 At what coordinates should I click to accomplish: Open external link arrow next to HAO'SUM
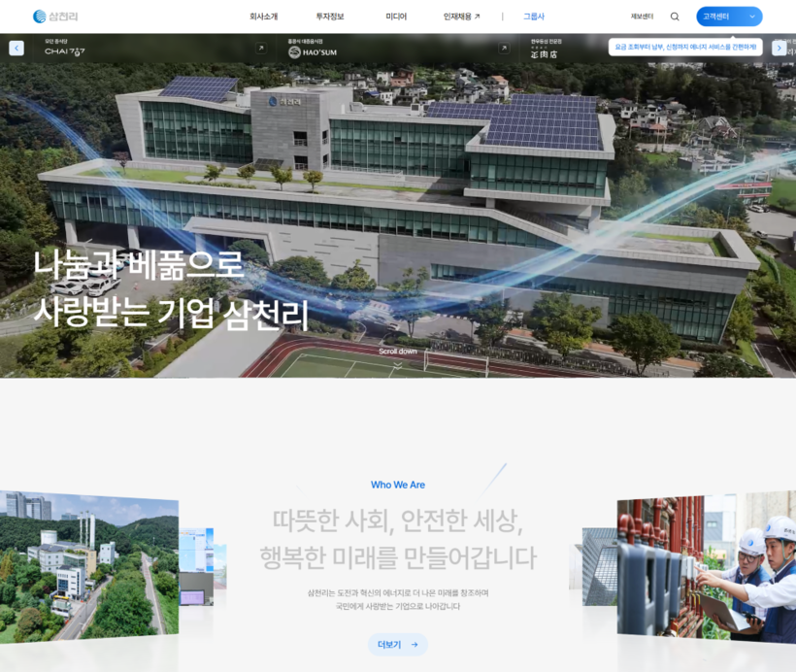504,48
